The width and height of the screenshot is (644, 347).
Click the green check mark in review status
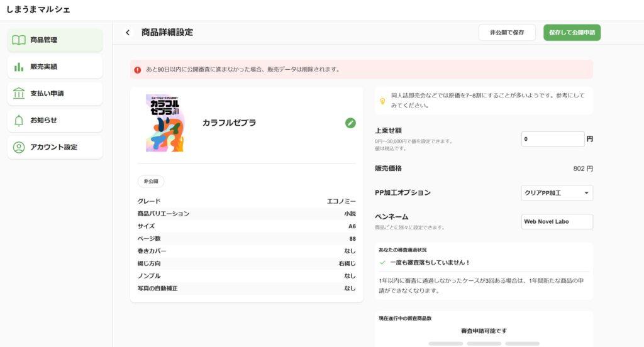tap(382, 262)
